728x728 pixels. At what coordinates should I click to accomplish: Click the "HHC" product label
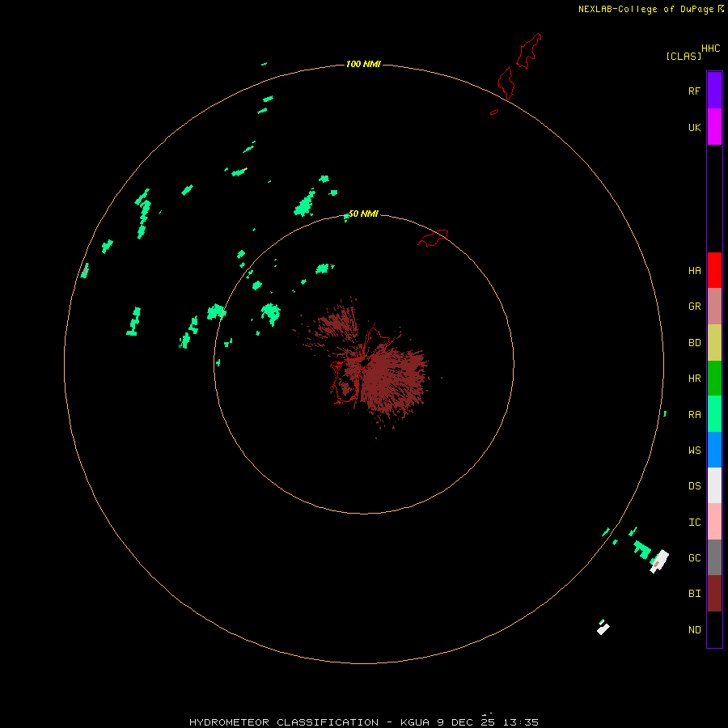pyautogui.click(x=710, y=49)
